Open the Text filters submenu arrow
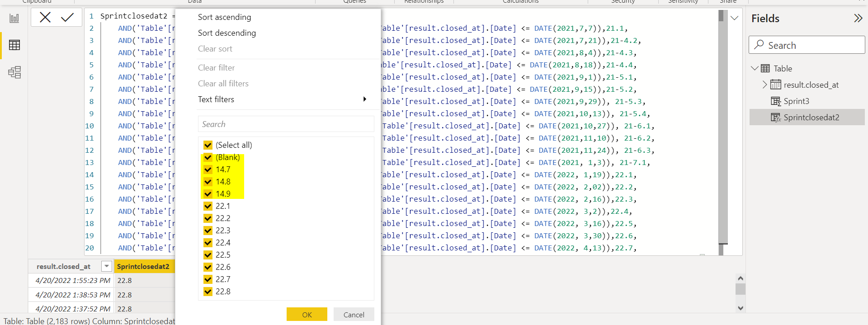 click(364, 99)
